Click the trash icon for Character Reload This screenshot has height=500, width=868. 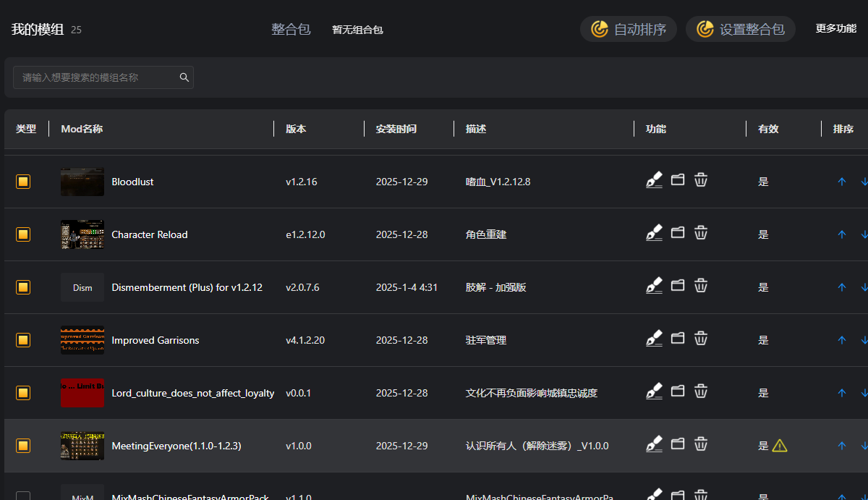700,232
